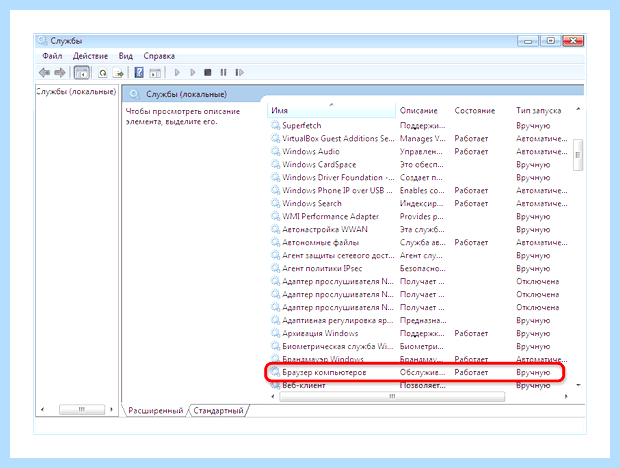620x468 pixels.
Task: Open the Help toolbar icon
Action: point(139,72)
